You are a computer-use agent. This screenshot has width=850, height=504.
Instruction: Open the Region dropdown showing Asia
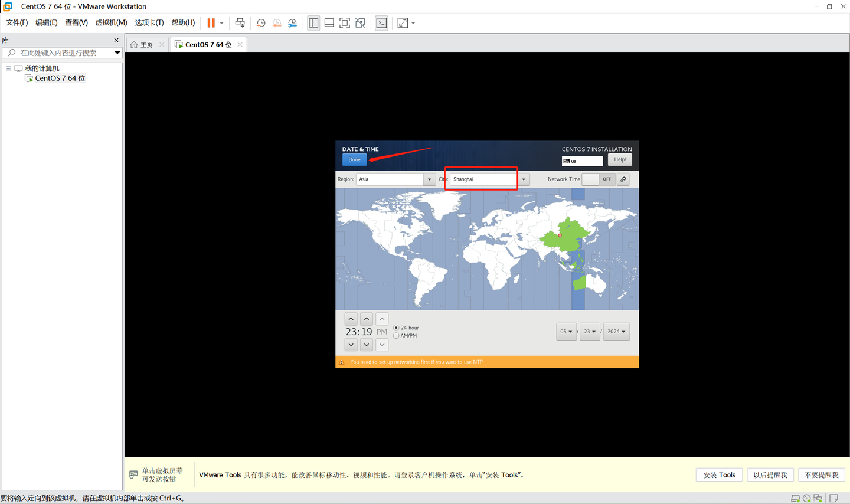(430, 179)
